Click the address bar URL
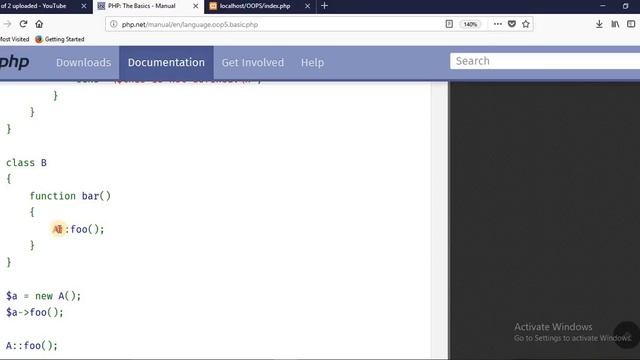This screenshot has width=640, height=360. click(190, 24)
